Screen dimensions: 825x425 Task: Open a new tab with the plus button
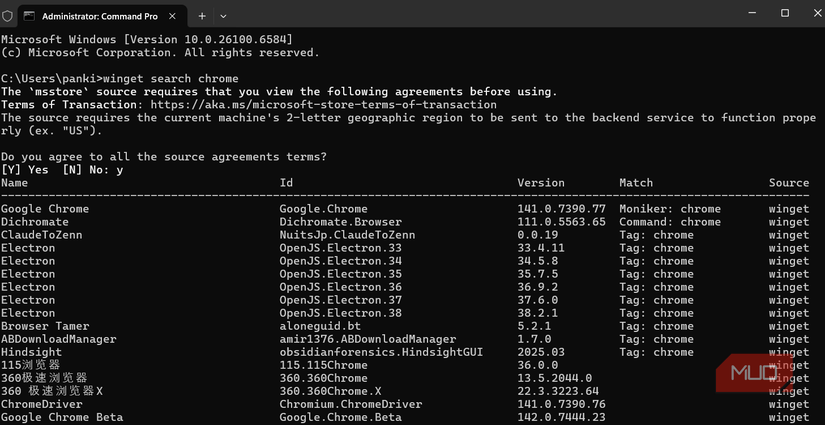[x=202, y=16]
